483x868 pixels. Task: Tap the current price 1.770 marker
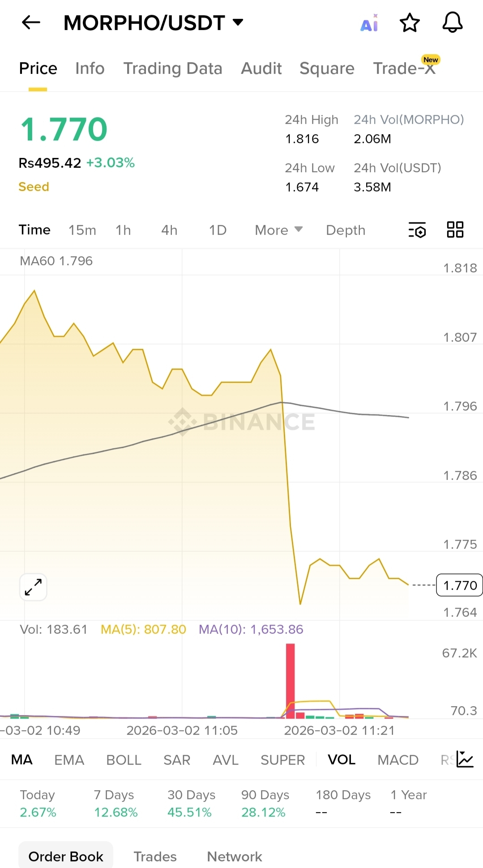[459, 585]
